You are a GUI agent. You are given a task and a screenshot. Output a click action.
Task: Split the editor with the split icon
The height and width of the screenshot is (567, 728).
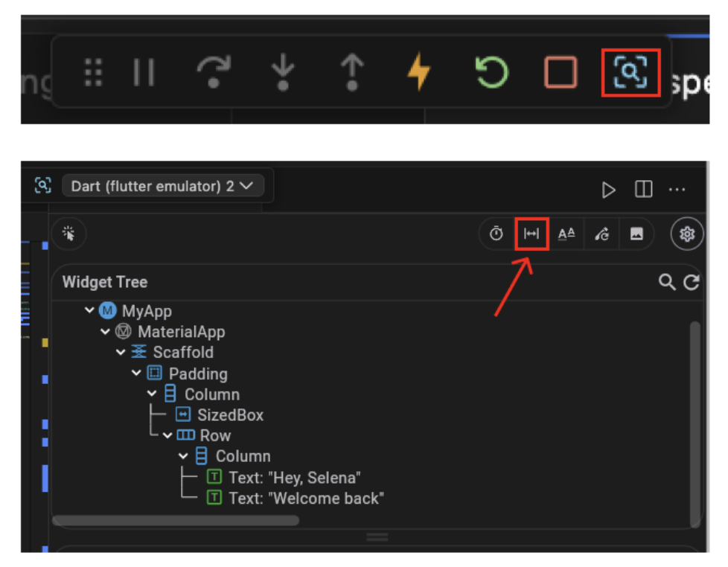point(643,189)
